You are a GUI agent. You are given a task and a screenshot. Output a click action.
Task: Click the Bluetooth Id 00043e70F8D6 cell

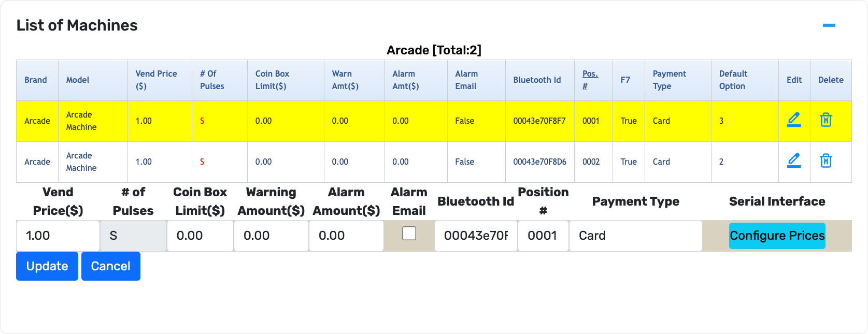coord(539,162)
